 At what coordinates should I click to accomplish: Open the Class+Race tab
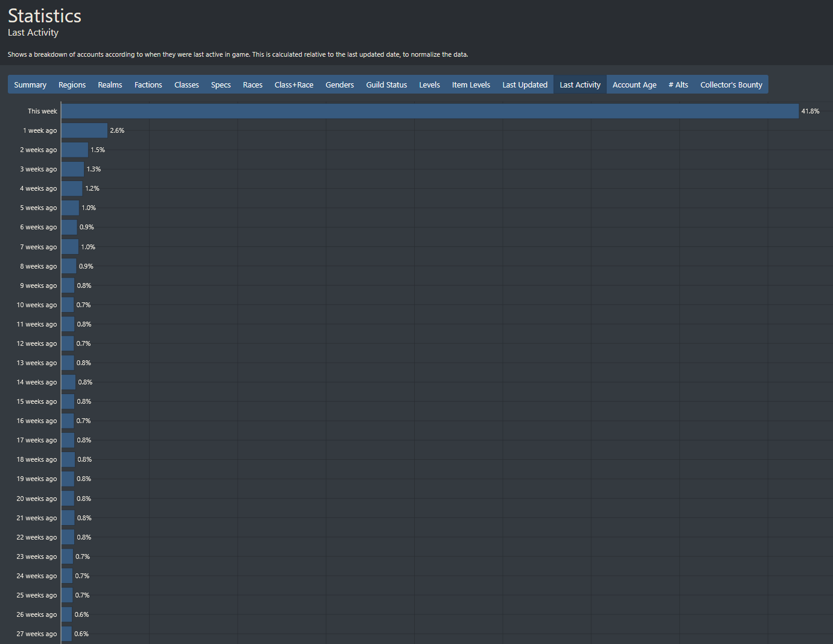[x=294, y=84]
